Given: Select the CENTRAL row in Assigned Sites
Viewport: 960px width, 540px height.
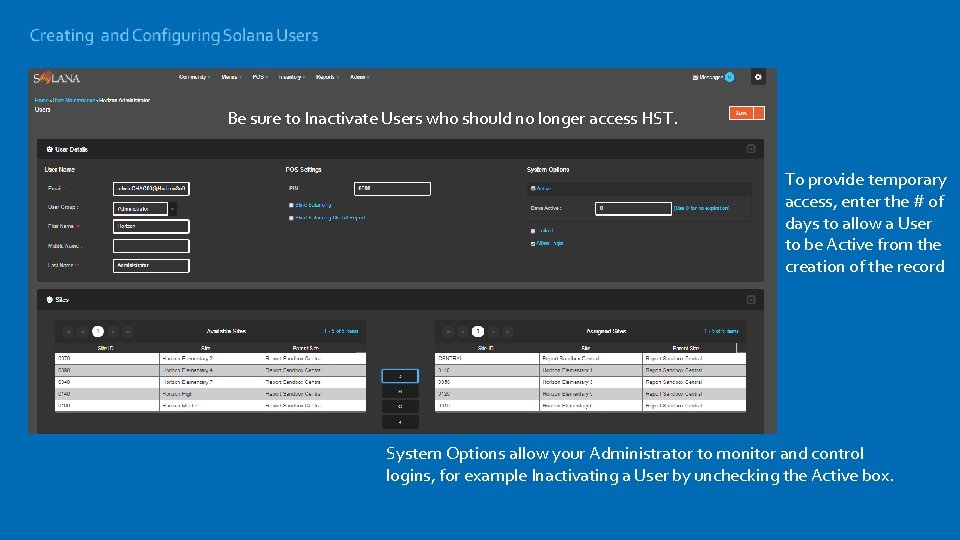Looking at the screenshot, I should (x=590, y=358).
